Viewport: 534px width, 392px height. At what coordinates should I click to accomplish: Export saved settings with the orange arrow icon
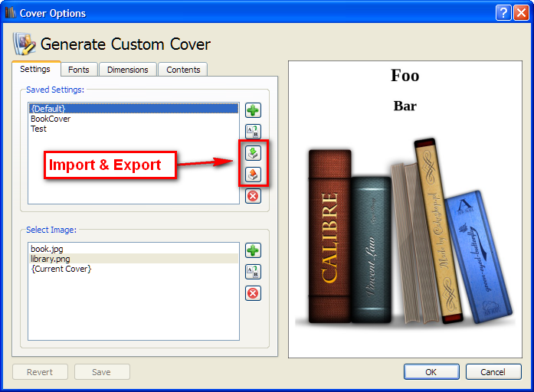click(253, 175)
